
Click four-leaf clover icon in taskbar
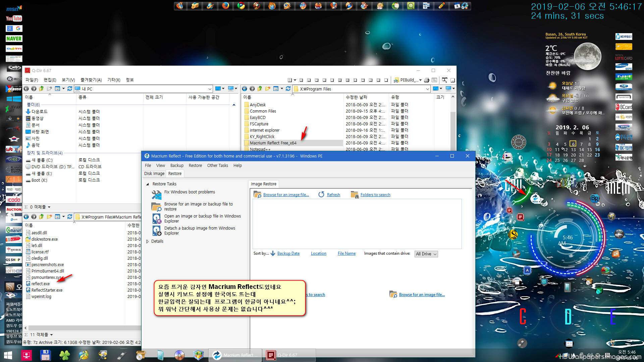pos(64,355)
